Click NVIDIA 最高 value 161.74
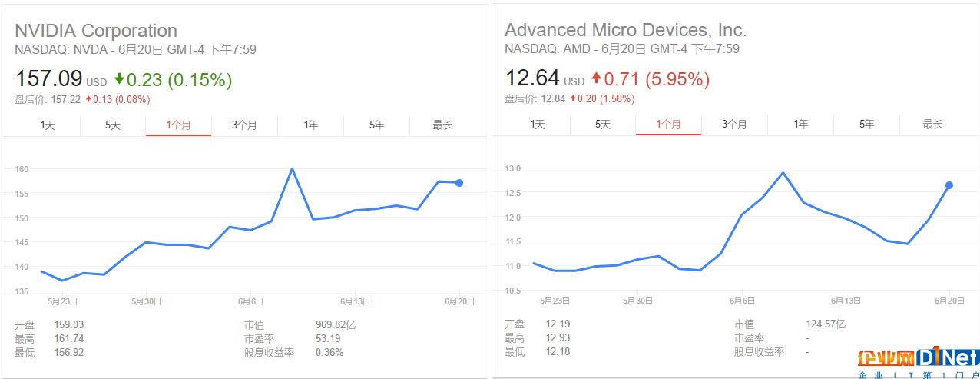 coord(69,338)
